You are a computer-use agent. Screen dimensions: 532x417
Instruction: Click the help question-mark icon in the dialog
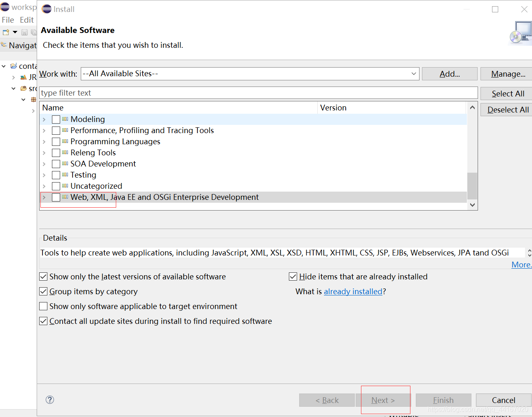click(50, 400)
